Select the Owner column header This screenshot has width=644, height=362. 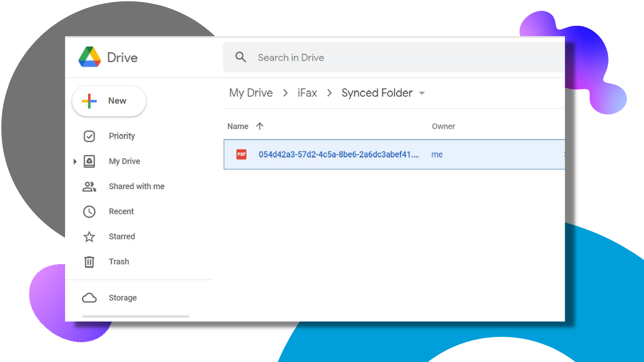(x=443, y=126)
